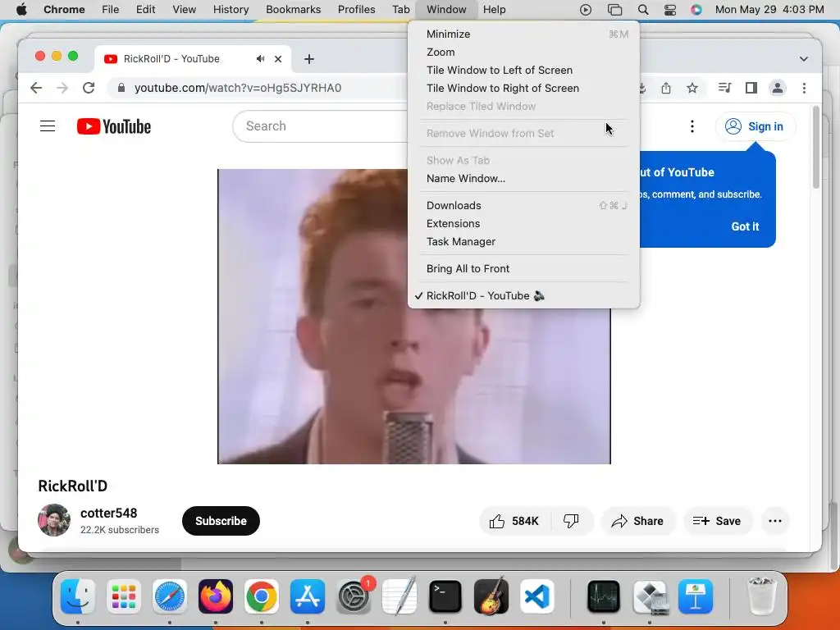Like the RickRoll'D video

[x=514, y=521]
